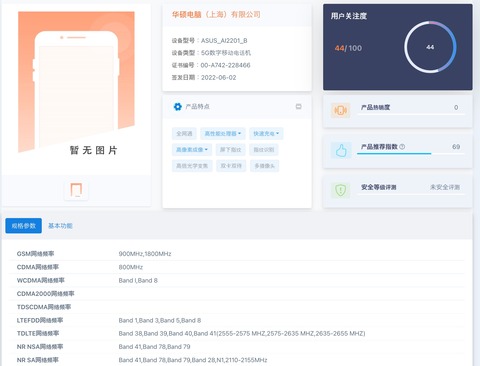480x366 pixels.
Task: Click the WCDMA网络频率 row label
Action: tap(40, 280)
